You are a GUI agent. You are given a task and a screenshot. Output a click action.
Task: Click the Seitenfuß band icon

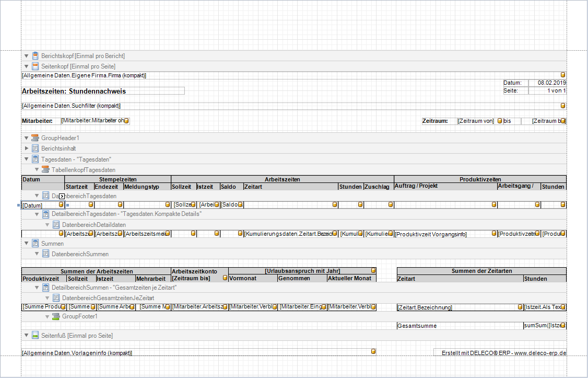[35, 335]
